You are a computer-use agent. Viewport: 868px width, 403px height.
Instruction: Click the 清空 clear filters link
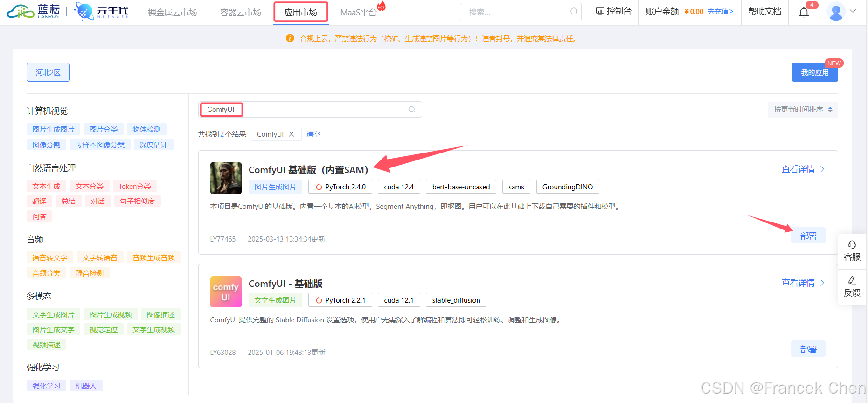tap(313, 134)
